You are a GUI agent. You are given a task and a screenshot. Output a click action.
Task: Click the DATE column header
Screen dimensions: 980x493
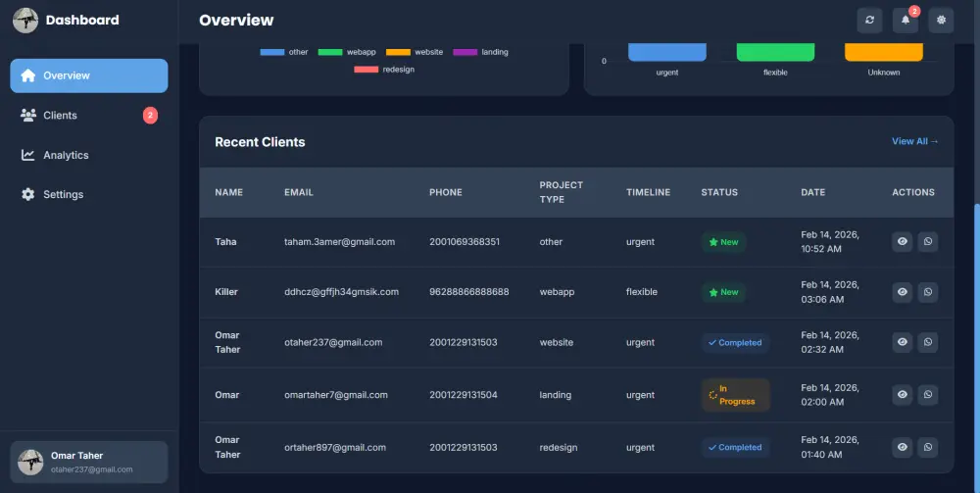[x=813, y=192]
